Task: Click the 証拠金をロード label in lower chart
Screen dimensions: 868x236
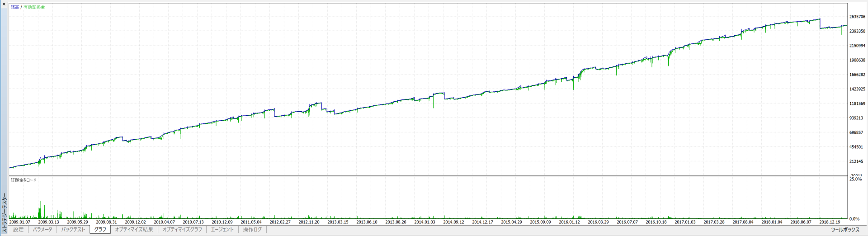Action: (24, 180)
